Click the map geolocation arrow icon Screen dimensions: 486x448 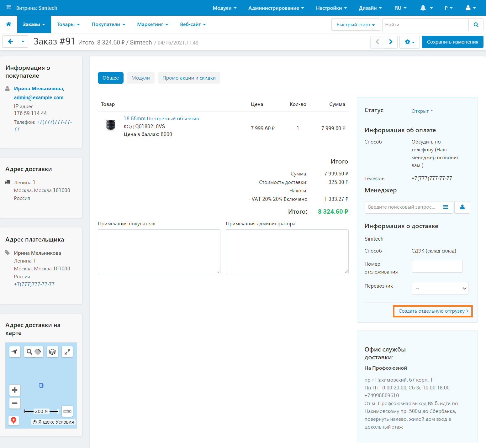click(15, 352)
